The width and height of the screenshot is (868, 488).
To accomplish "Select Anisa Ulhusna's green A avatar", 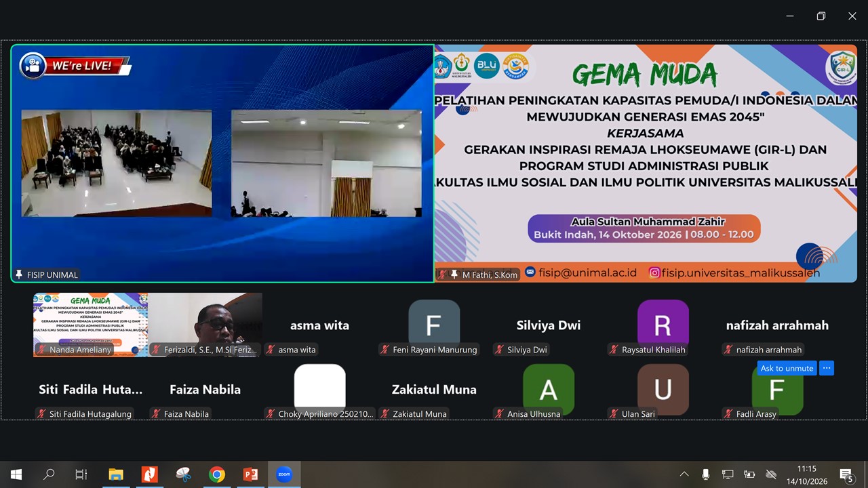I will point(549,389).
